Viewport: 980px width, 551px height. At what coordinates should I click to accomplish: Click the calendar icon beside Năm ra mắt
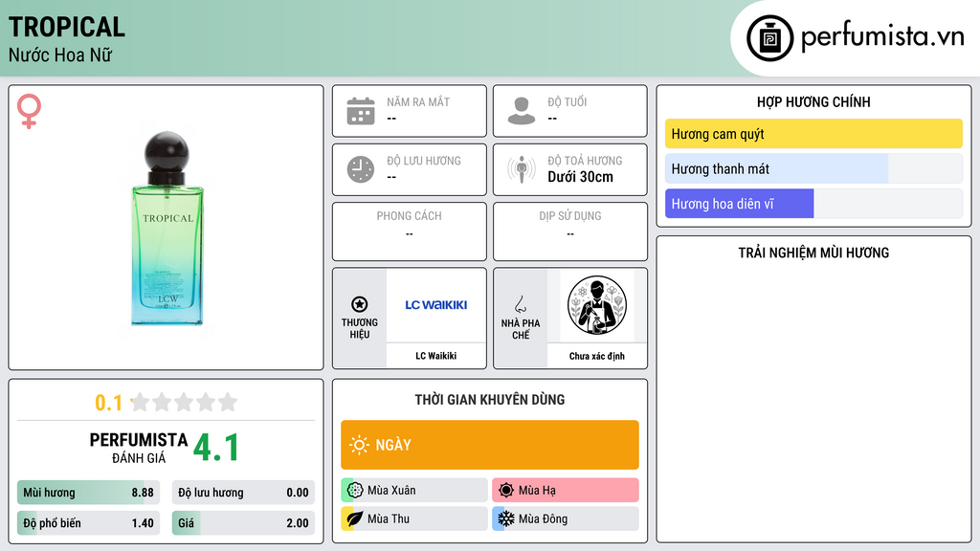tap(361, 111)
